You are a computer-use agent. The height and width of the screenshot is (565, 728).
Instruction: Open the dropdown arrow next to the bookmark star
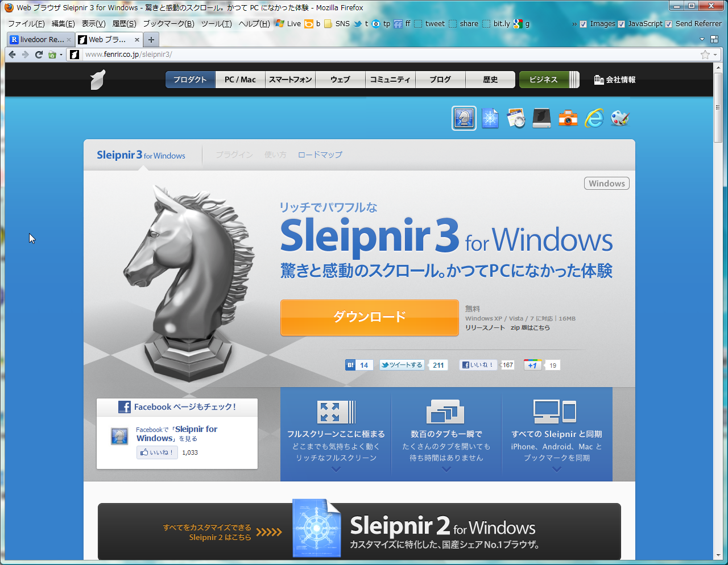[x=715, y=55]
